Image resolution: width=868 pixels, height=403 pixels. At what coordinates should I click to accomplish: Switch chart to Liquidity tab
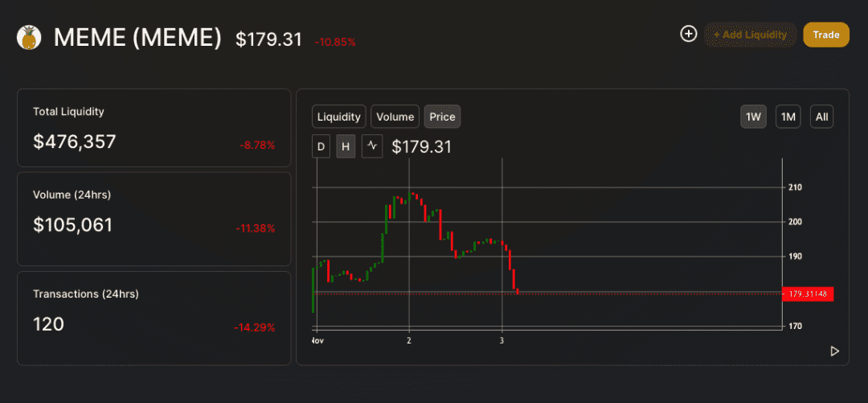[339, 117]
